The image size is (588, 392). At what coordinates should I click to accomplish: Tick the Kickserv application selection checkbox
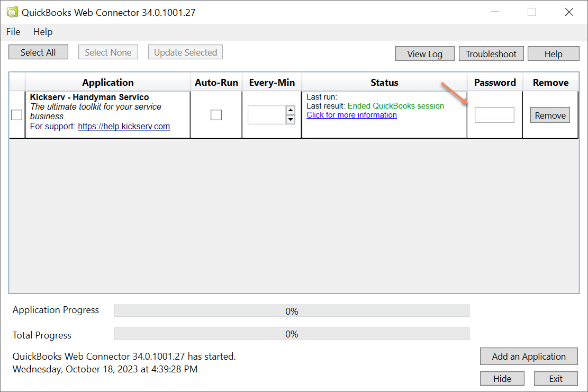16,115
